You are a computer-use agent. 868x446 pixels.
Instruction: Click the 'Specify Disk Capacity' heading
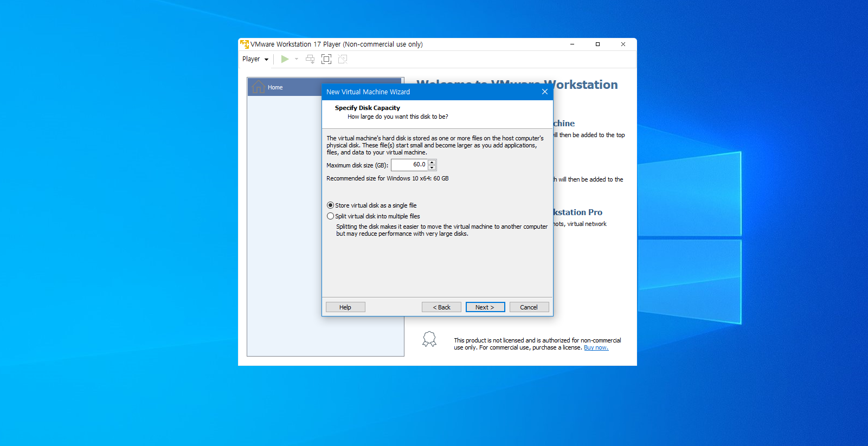(368, 108)
